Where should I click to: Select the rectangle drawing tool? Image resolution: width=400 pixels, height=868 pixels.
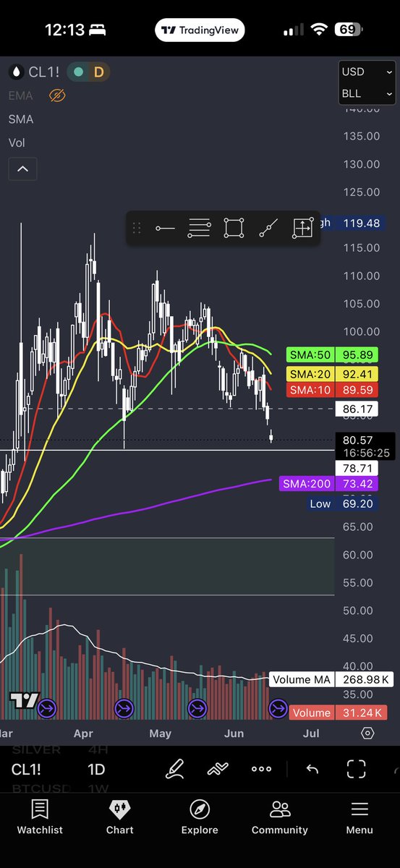point(234,229)
